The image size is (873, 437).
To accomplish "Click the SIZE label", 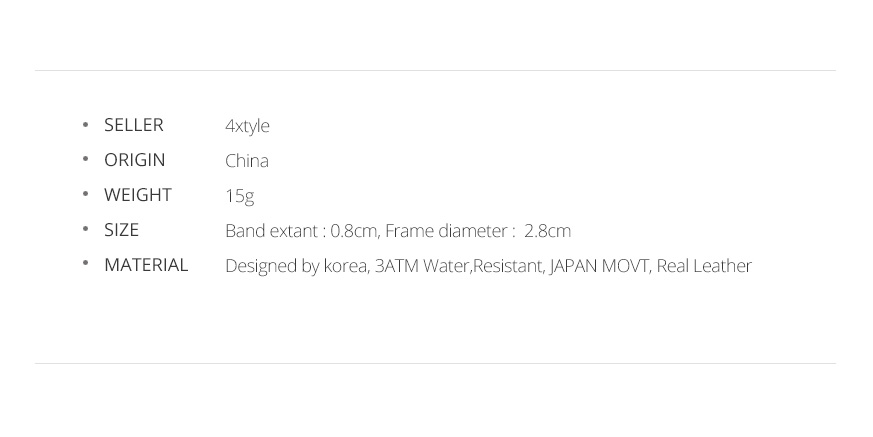I will coord(121,230).
